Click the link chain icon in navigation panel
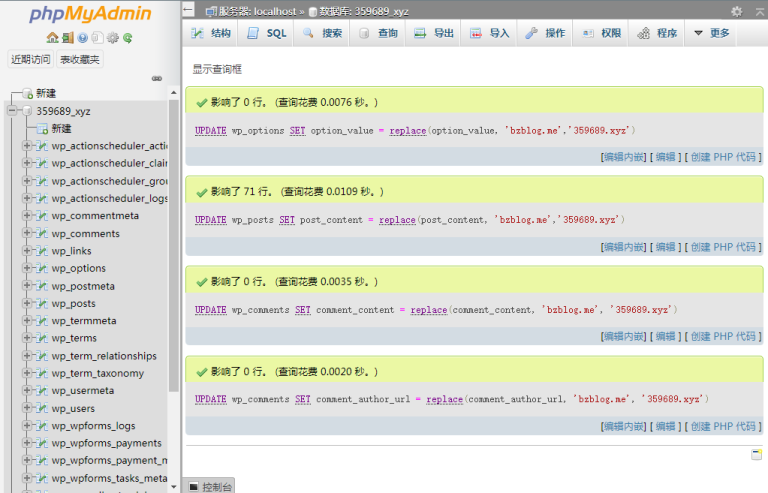 click(x=156, y=78)
